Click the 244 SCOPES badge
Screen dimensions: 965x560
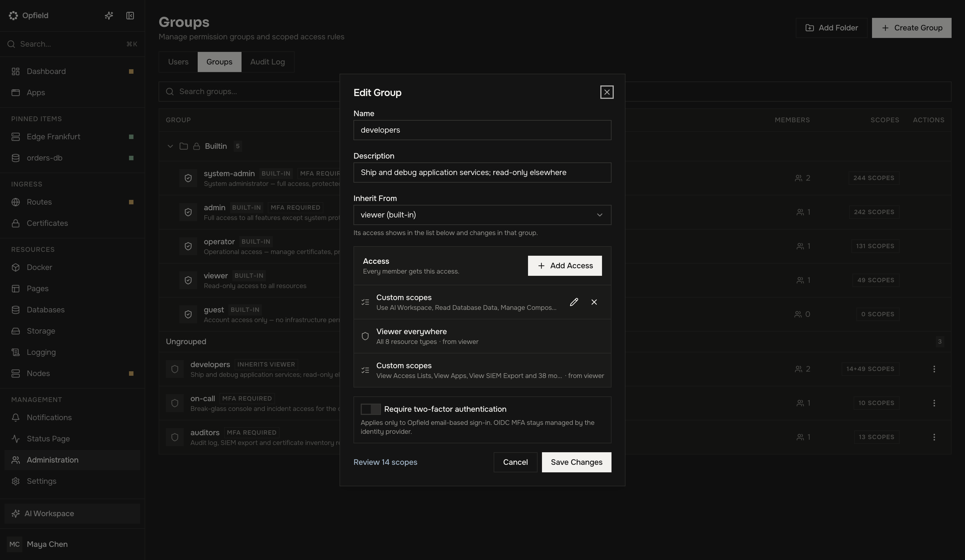873,178
